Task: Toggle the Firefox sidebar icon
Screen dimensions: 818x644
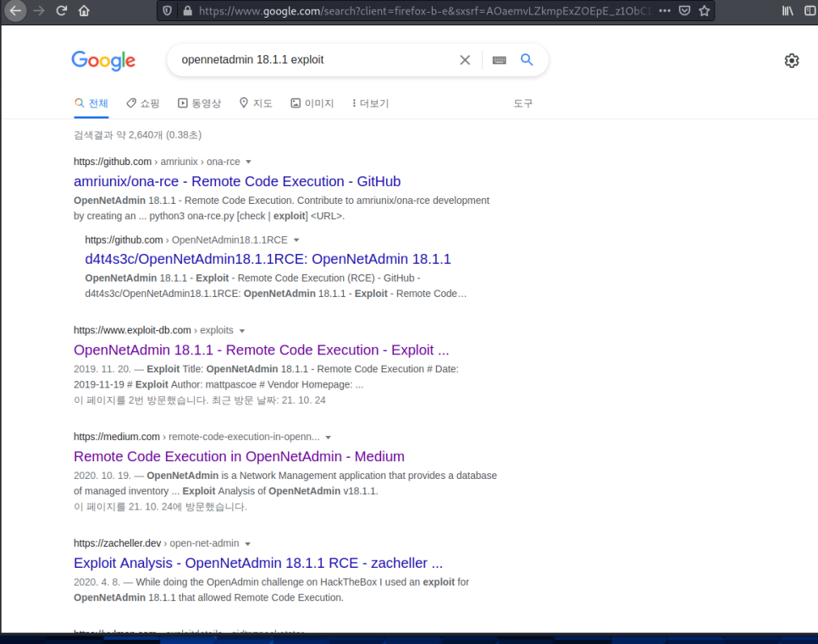Action: pos(810,10)
